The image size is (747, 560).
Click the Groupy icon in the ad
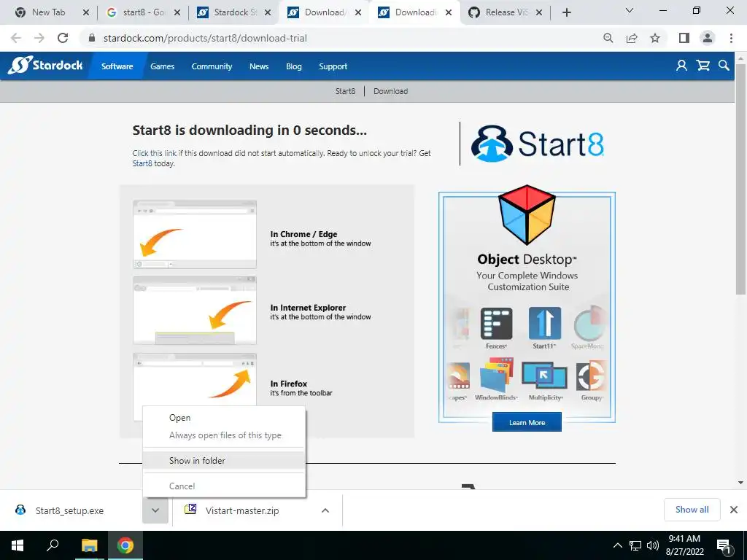point(591,376)
